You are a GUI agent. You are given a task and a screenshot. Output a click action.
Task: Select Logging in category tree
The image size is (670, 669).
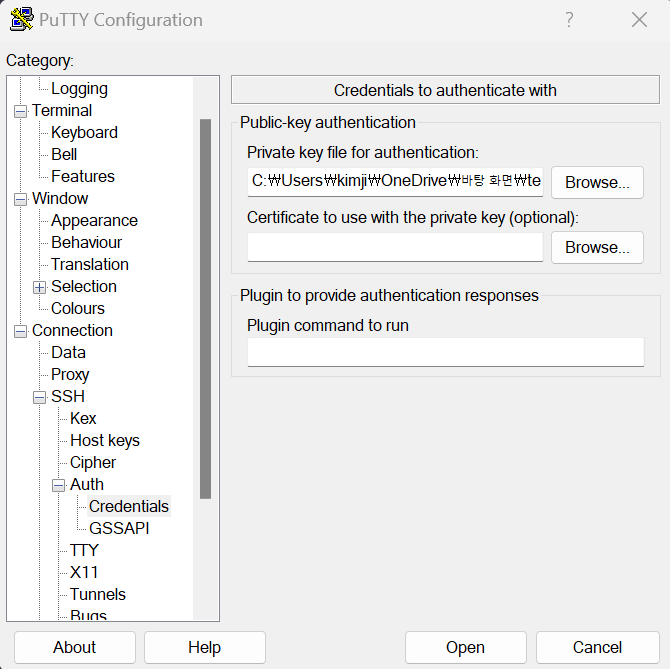tap(79, 89)
